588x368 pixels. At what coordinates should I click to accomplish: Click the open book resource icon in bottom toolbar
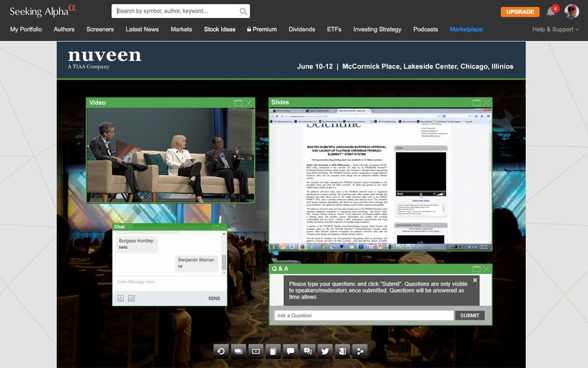click(342, 351)
